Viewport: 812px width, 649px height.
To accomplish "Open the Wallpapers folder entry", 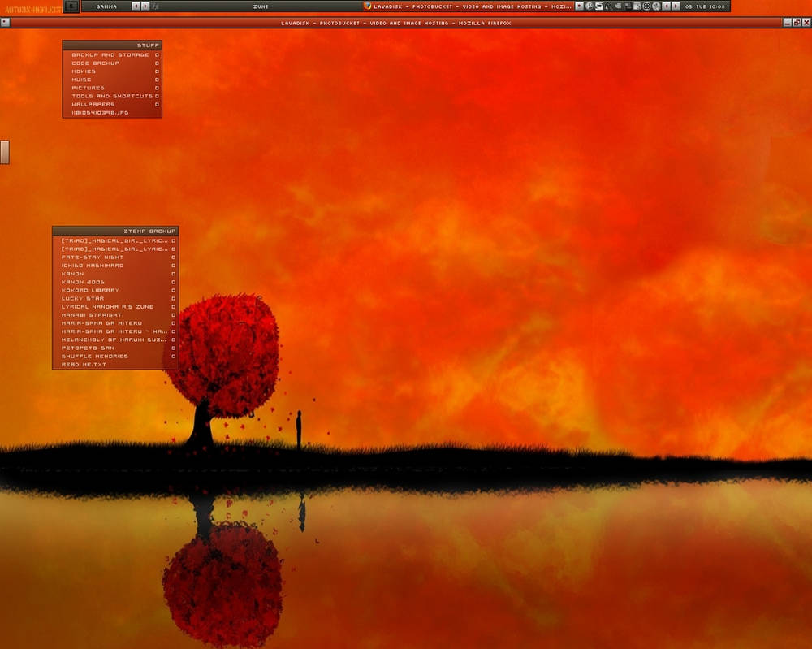I will (x=112, y=104).
